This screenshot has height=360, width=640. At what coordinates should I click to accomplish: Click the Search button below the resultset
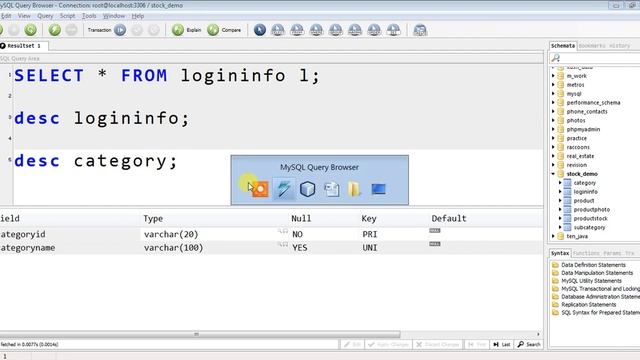(x=529, y=344)
